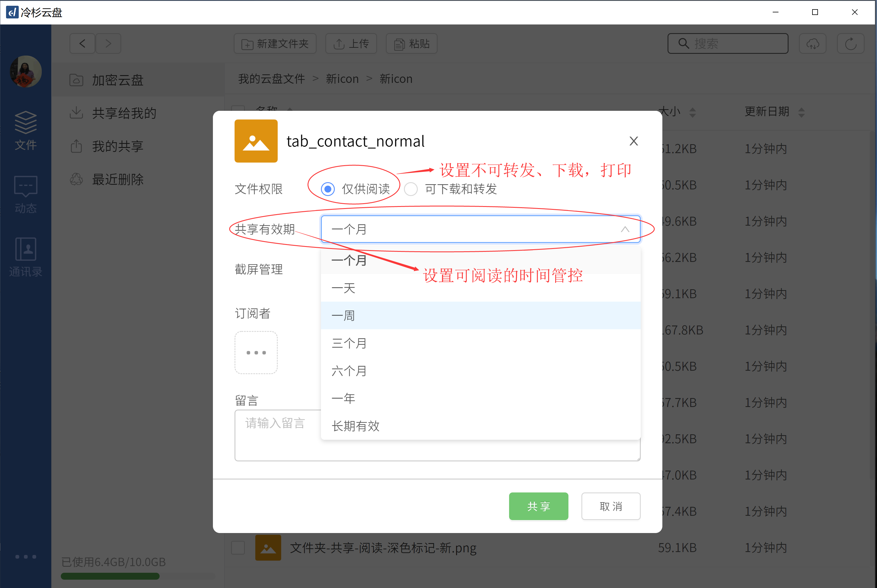Image resolution: width=877 pixels, height=588 pixels.
Task: Click the user avatar picture
Action: (x=26, y=71)
